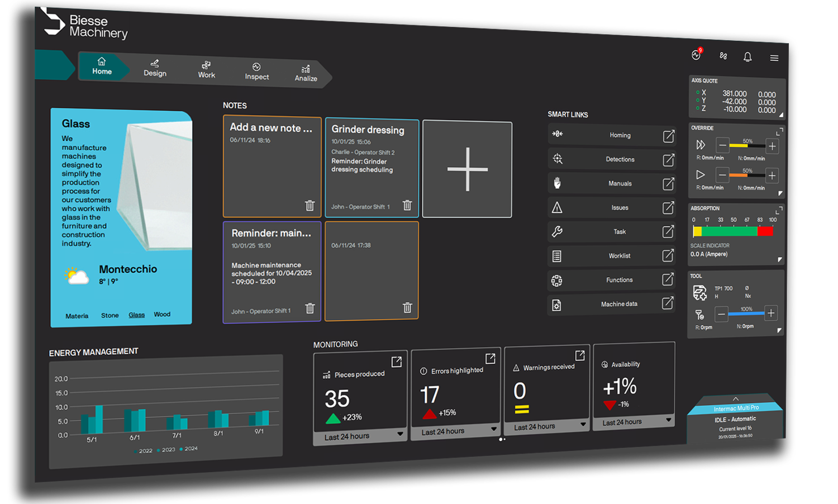This screenshot has width=838, height=504.
Task: Select the Task wrench icon
Action: coord(557,231)
